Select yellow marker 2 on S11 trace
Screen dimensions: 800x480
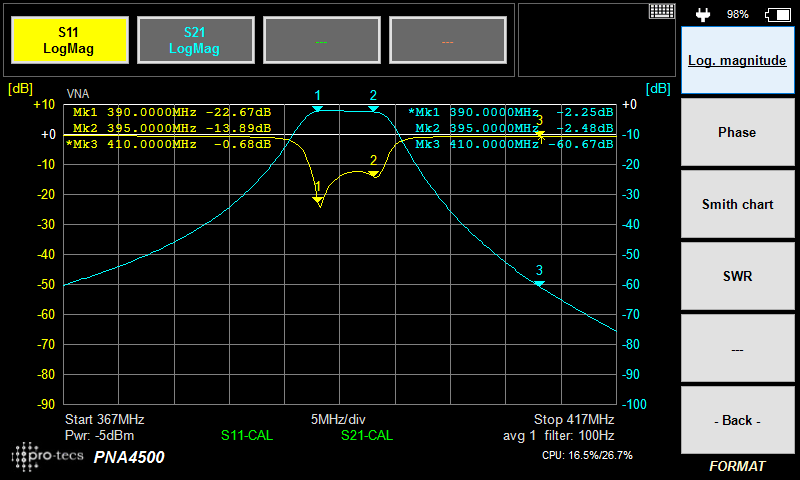pyautogui.click(x=374, y=173)
